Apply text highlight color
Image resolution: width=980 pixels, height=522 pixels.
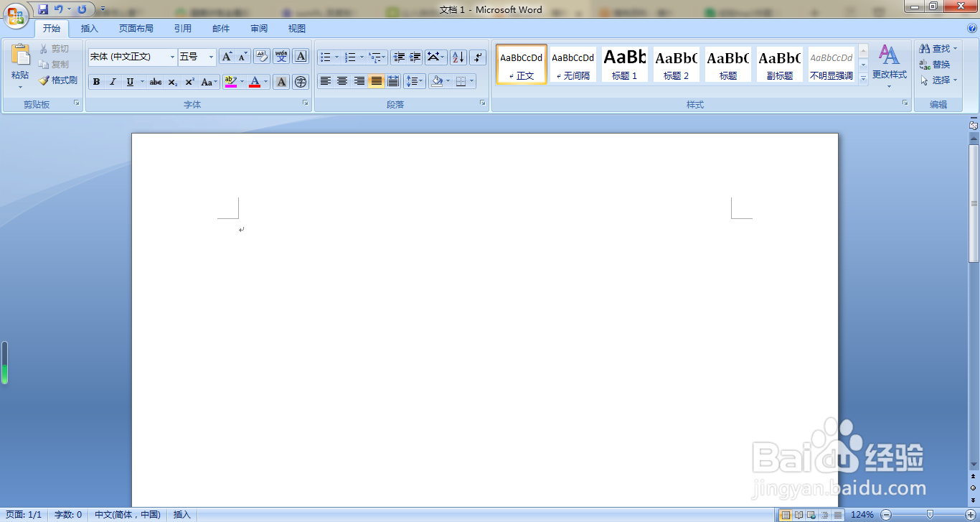pos(230,82)
